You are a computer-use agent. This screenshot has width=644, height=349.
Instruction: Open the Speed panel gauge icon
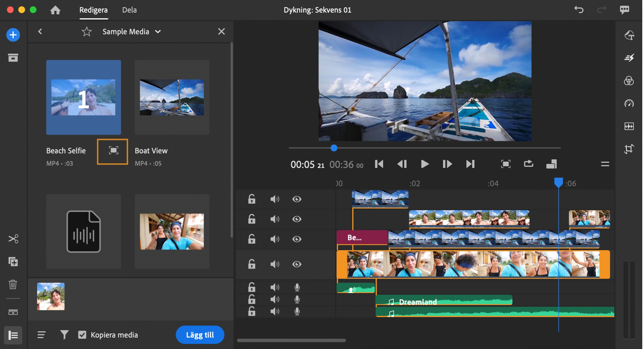[629, 104]
